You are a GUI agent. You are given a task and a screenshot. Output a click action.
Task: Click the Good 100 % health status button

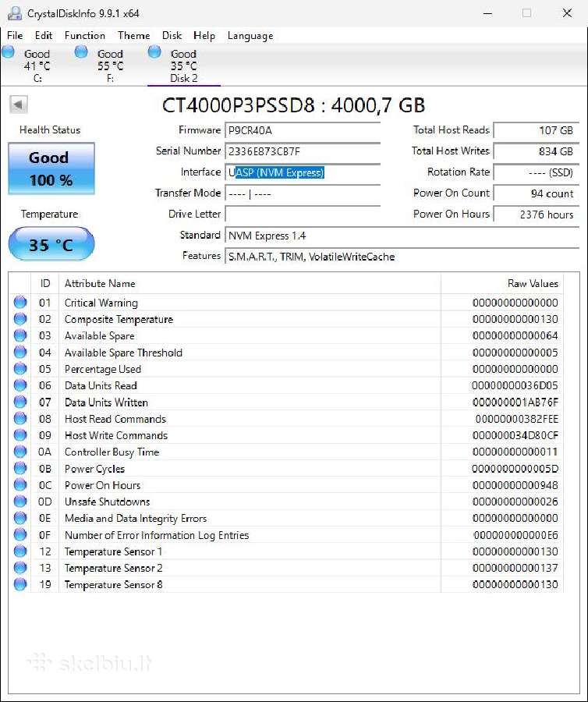(x=51, y=168)
